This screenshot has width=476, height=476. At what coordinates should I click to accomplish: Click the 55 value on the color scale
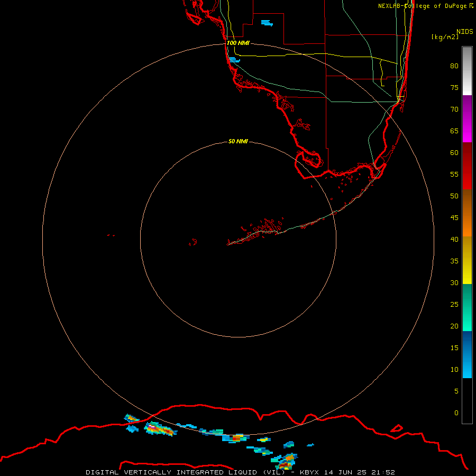454,174
